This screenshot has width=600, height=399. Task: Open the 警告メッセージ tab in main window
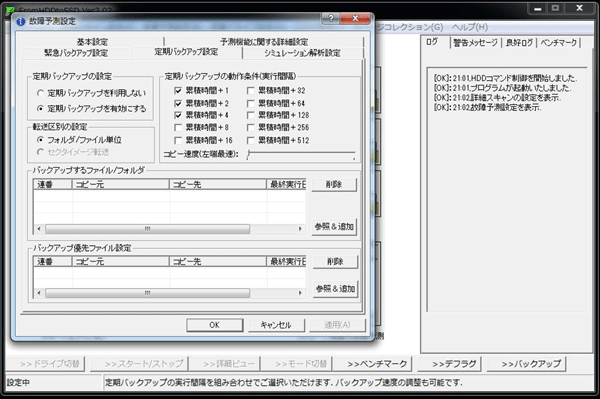pos(475,43)
